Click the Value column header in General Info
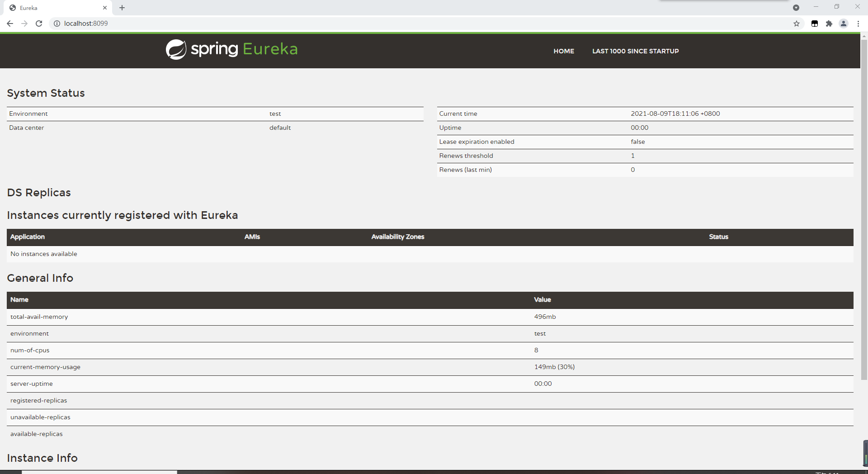Image resolution: width=868 pixels, height=474 pixels. (542, 300)
